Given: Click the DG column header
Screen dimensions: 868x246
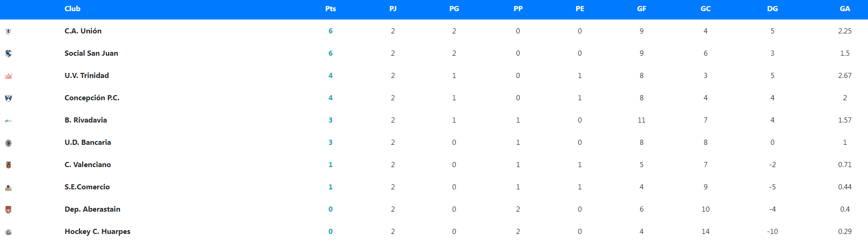Looking at the screenshot, I should point(772,9).
